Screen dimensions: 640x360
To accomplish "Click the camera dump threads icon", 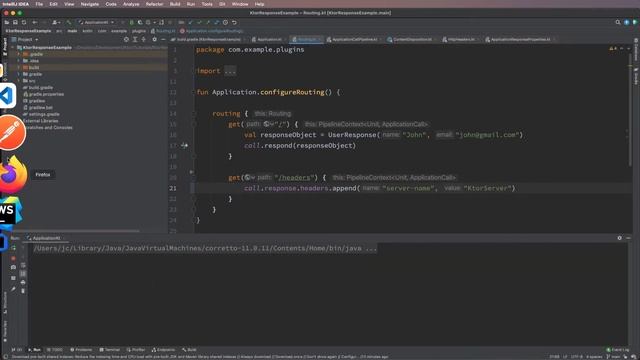I will (13, 267).
